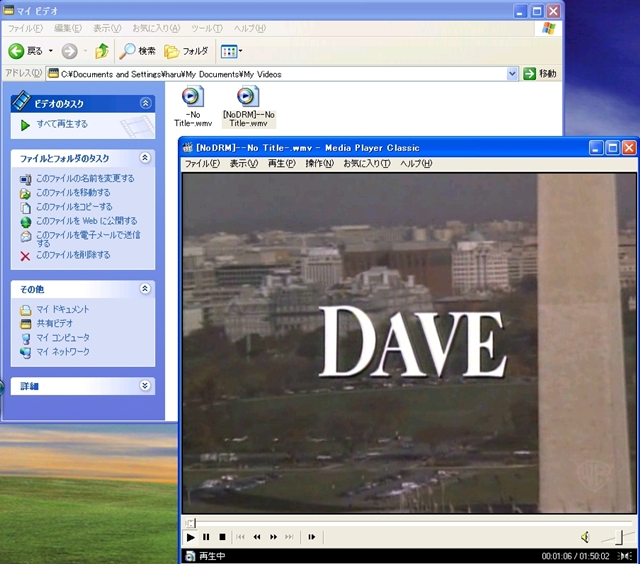640x564 pixels.
Task: Pause the video in Media Player Classic
Action: point(206,537)
